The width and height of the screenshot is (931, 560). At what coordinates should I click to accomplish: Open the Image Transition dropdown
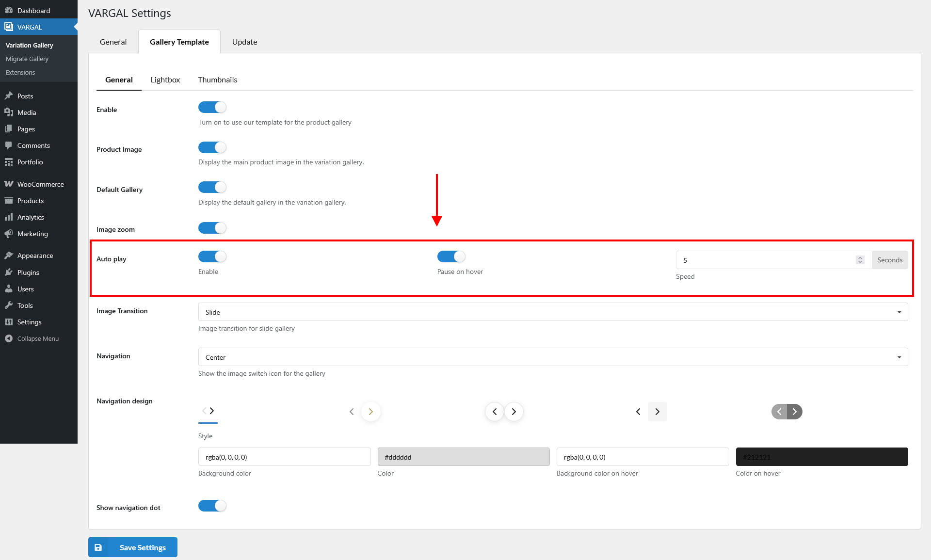tap(553, 312)
